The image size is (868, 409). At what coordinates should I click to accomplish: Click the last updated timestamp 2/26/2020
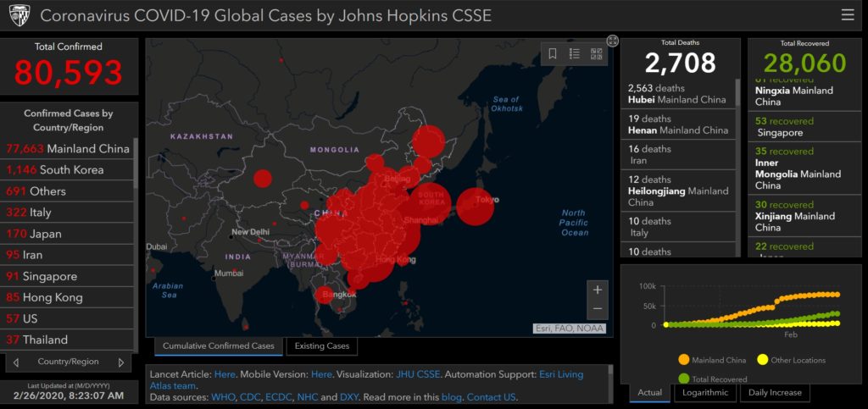(69, 395)
